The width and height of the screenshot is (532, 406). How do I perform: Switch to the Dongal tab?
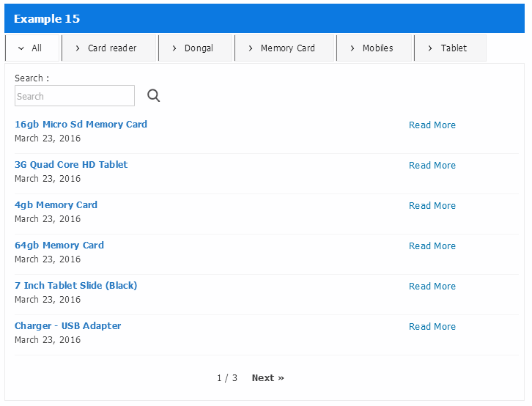[196, 48]
